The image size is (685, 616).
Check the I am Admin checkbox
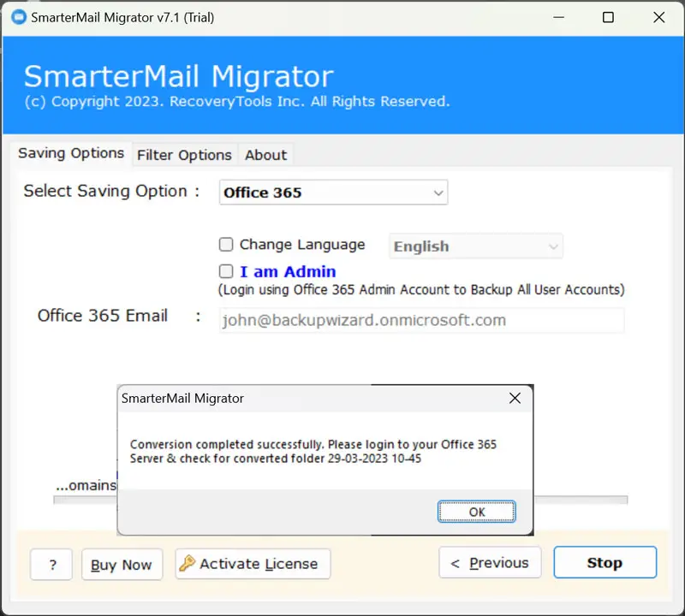coord(226,271)
